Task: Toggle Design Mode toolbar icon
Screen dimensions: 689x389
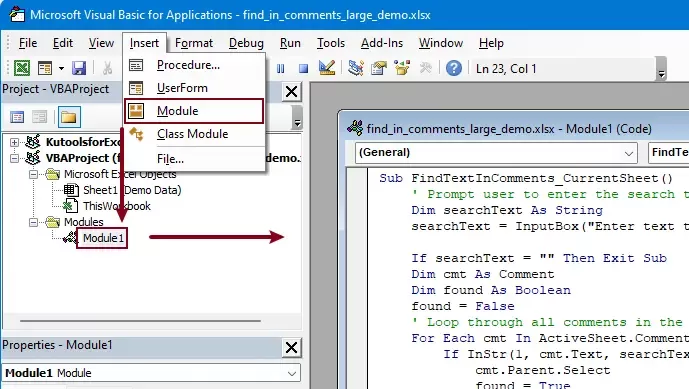Action: click(327, 68)
